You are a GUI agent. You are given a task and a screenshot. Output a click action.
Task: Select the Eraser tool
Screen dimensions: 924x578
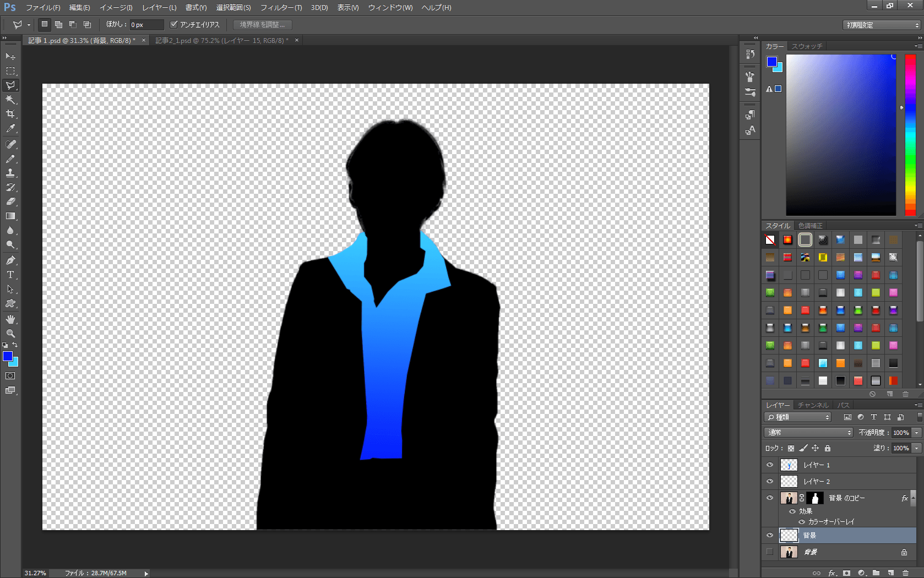pos(10,201)
